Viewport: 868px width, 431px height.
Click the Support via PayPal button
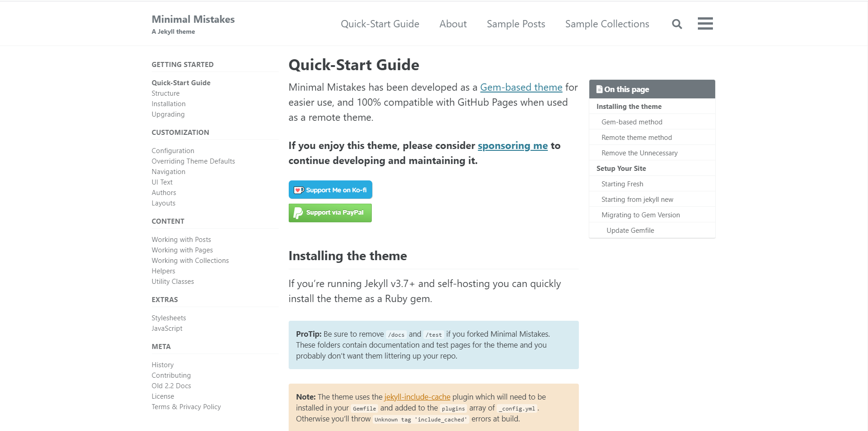click(330, 213)
